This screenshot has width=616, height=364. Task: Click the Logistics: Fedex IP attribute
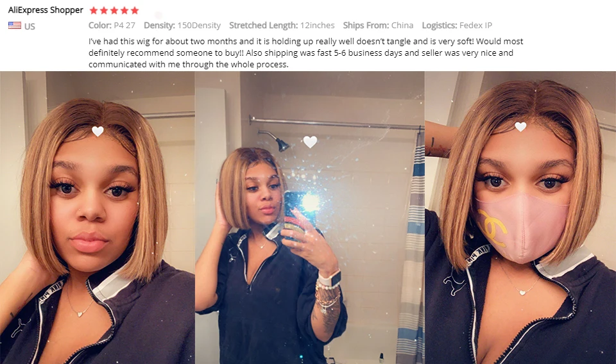tap(457, 26)
